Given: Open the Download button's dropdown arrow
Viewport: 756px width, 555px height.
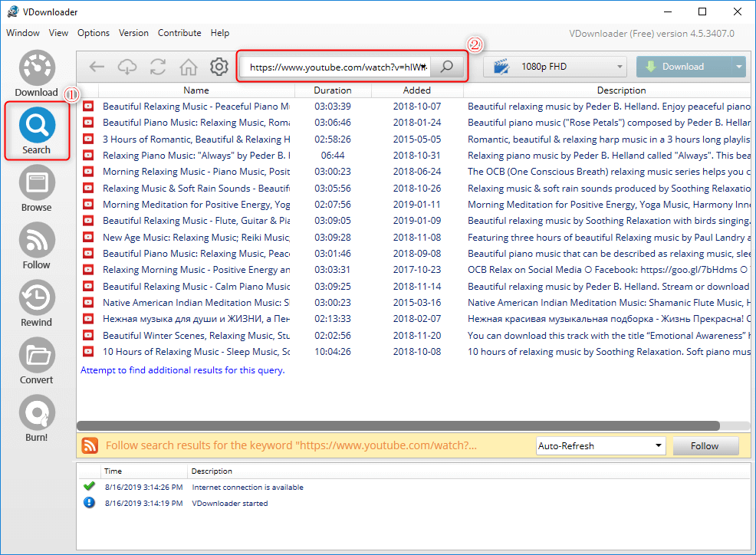Looking at the screenshot, I should tap(739, 67).
